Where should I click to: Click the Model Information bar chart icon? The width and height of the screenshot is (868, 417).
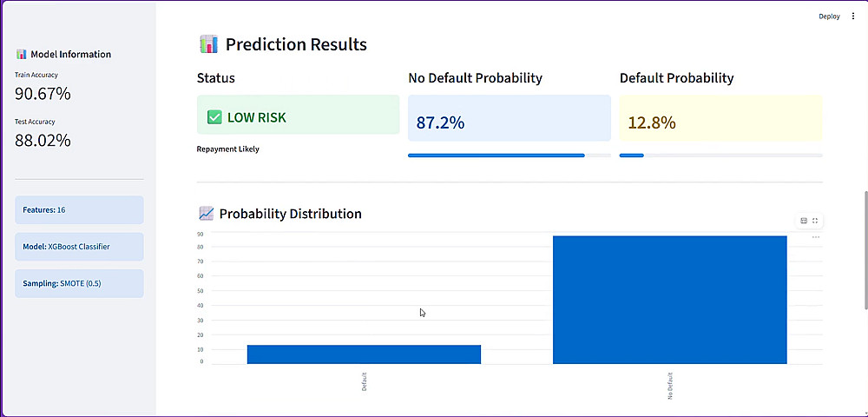tap(22, 55)
